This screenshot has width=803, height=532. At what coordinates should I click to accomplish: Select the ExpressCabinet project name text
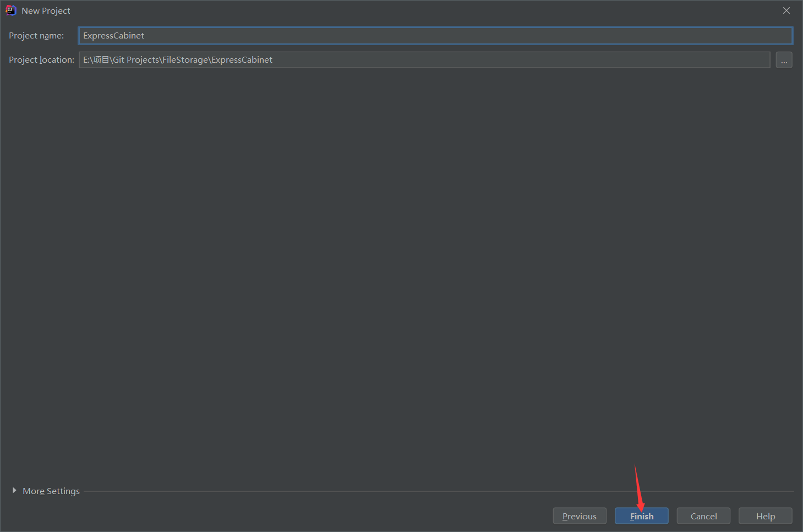tap(113, 35)
